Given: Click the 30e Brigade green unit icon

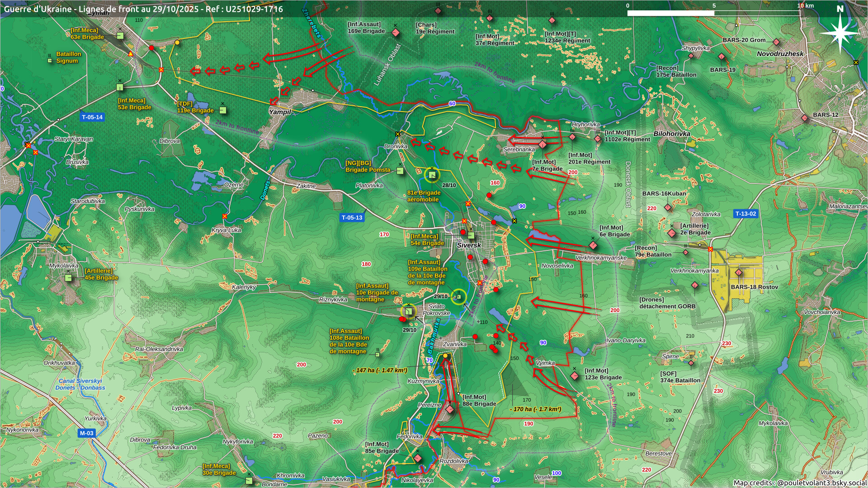Looking at the screenshot, I should 249,480.
